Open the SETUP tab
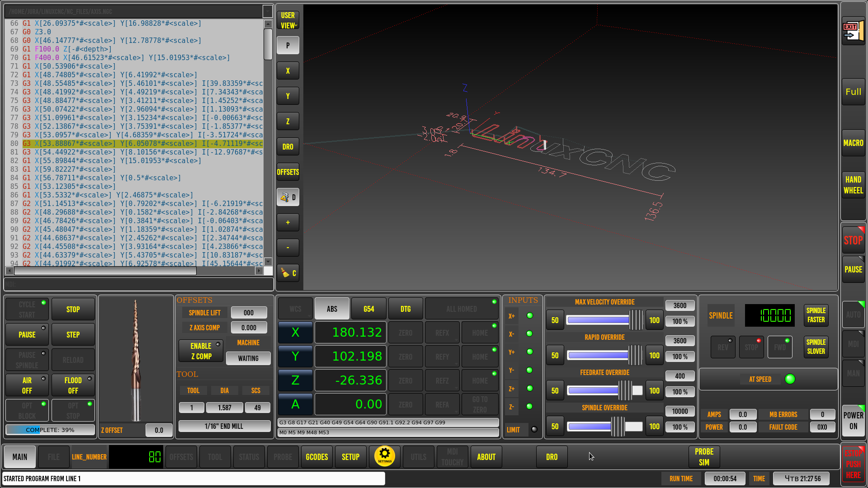 [x=351, y=457]
